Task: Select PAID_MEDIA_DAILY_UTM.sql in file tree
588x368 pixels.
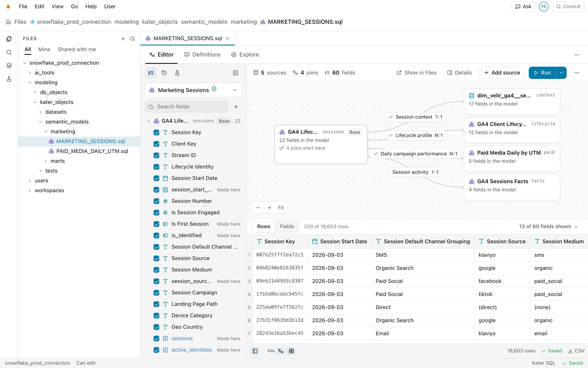Action: [92, 151]
